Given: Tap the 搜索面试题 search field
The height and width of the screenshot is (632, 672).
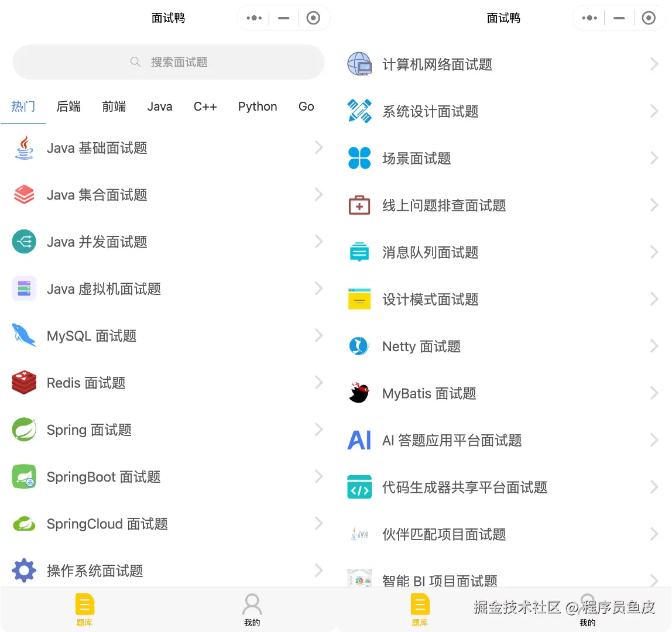Looking at the screenshot, I should (168, 62).
